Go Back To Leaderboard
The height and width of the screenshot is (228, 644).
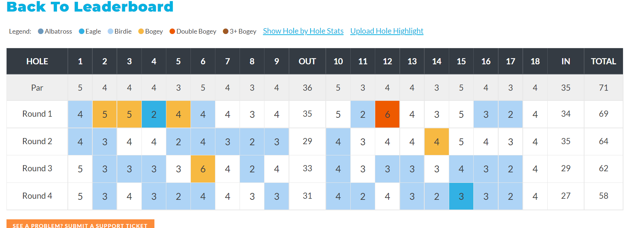(x=90, y=7)
